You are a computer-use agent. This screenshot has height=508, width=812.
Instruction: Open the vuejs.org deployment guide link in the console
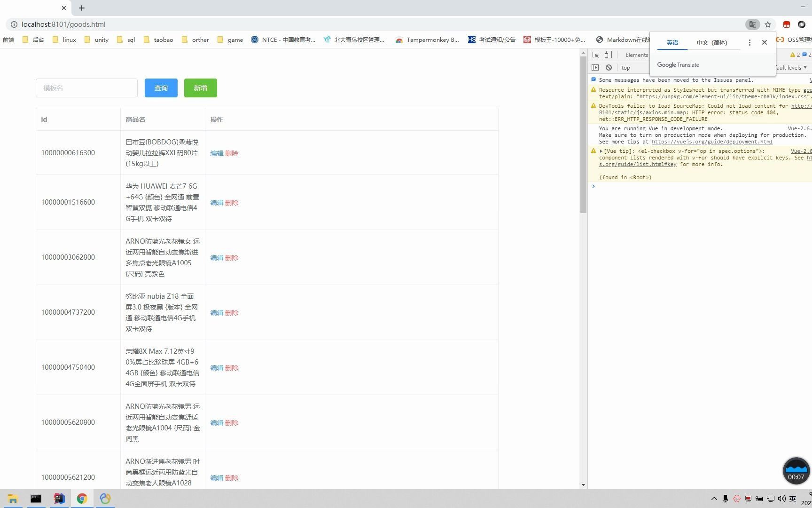(712, 142)
